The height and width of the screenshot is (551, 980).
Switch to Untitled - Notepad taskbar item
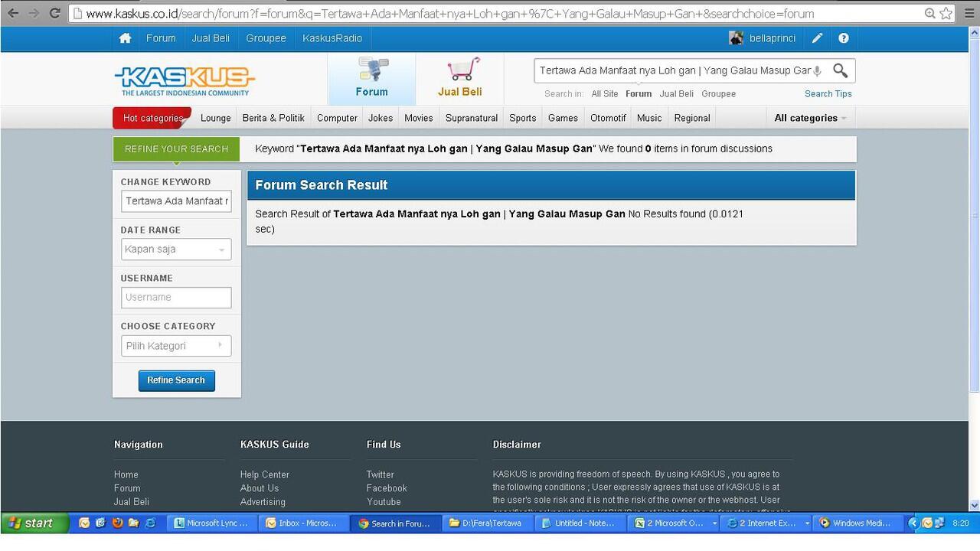coord(580,523)
